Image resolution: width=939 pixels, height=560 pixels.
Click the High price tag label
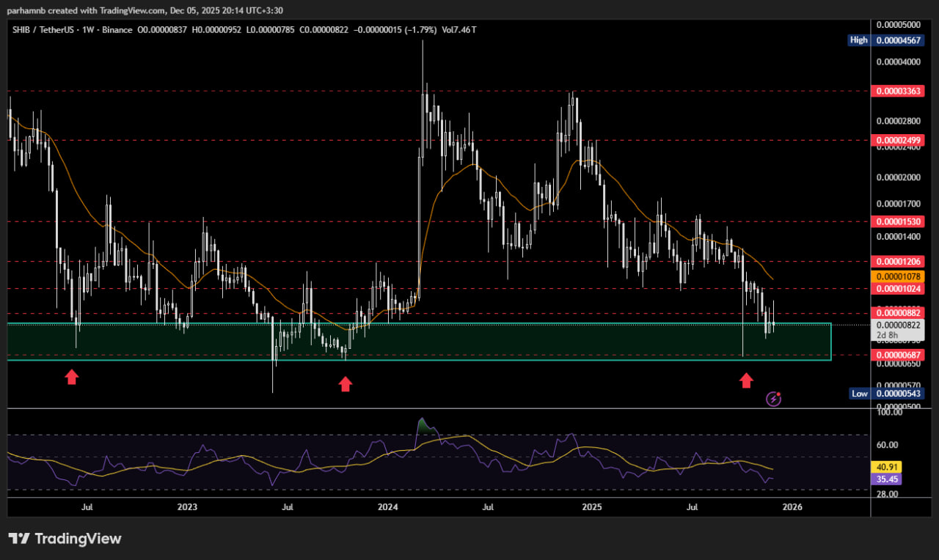[x=858, y=40]
